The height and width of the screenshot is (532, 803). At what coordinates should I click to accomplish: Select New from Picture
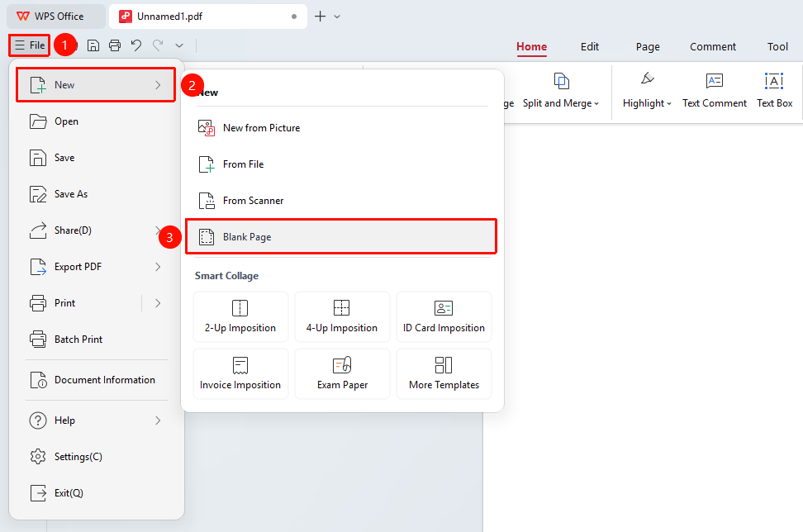point(341,128)
